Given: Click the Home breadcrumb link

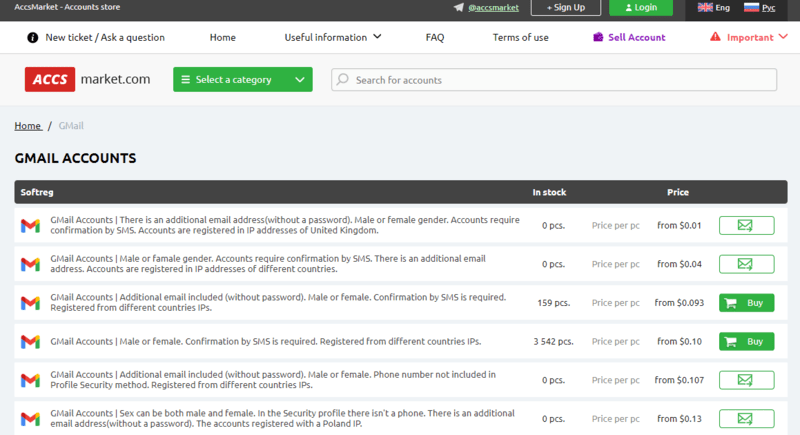Looking at the screenshot, I should (28, 126).
